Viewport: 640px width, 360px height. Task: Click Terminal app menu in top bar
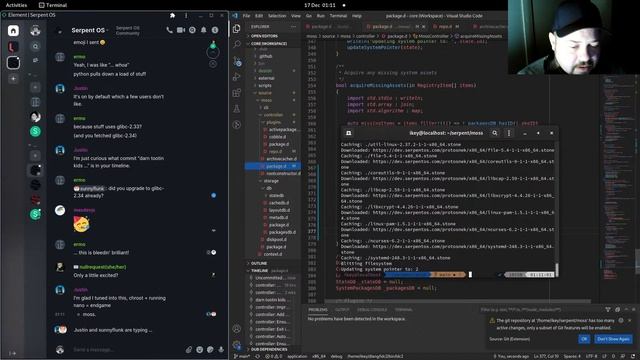pos(53,5)
